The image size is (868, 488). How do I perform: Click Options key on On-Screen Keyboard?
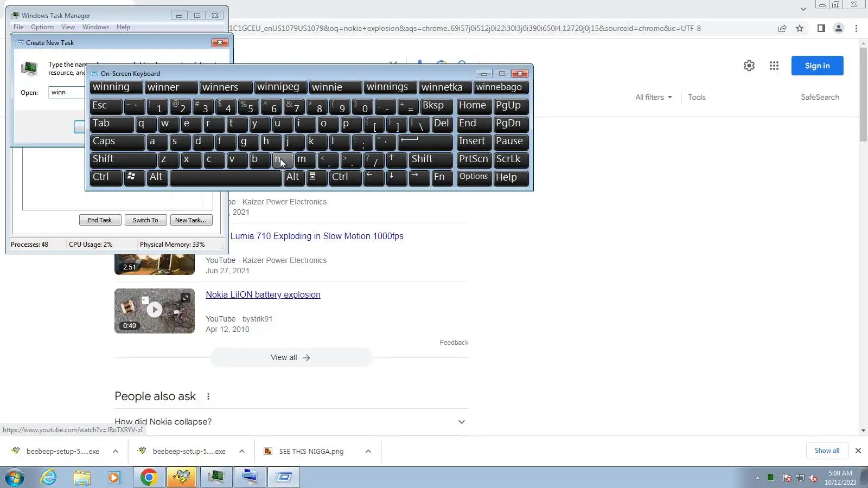click(474, 177)
